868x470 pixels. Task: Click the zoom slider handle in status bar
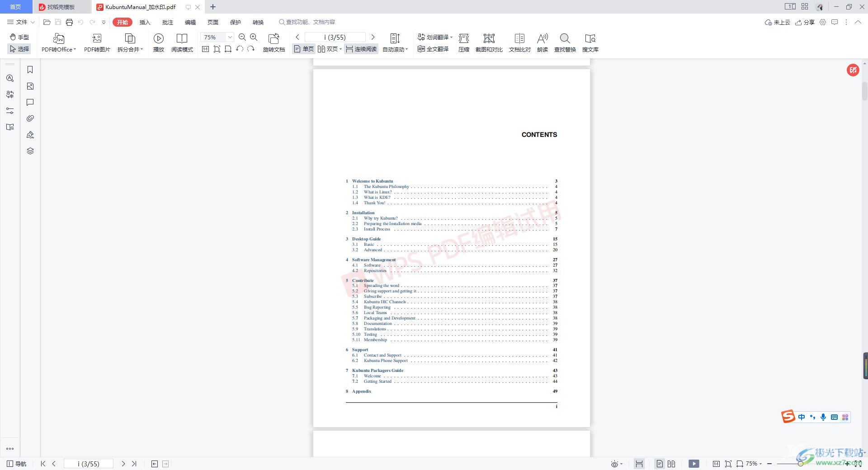tap(800, 464)
